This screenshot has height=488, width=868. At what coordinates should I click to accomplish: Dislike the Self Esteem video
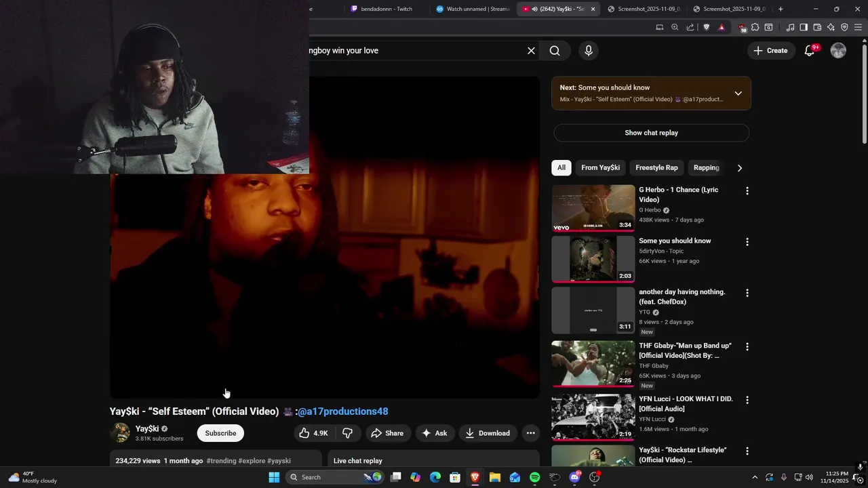[347, 433]
